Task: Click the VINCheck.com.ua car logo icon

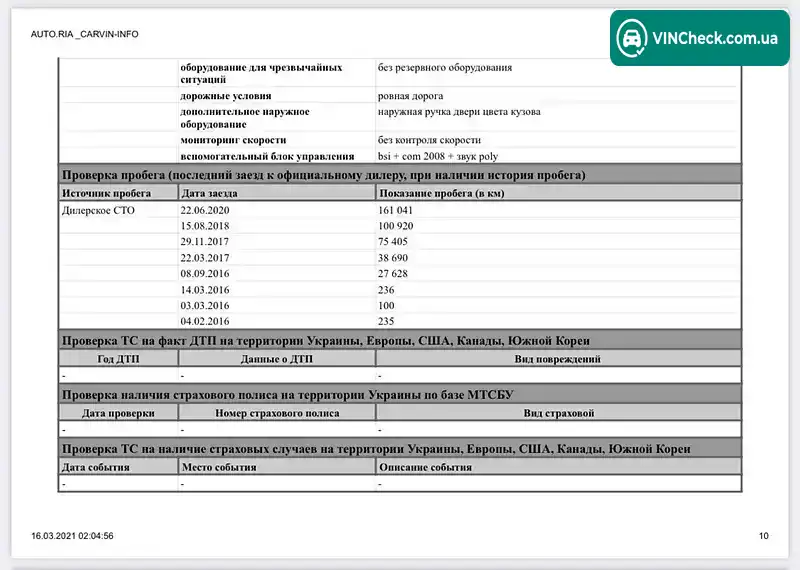Action: (632, 38)
